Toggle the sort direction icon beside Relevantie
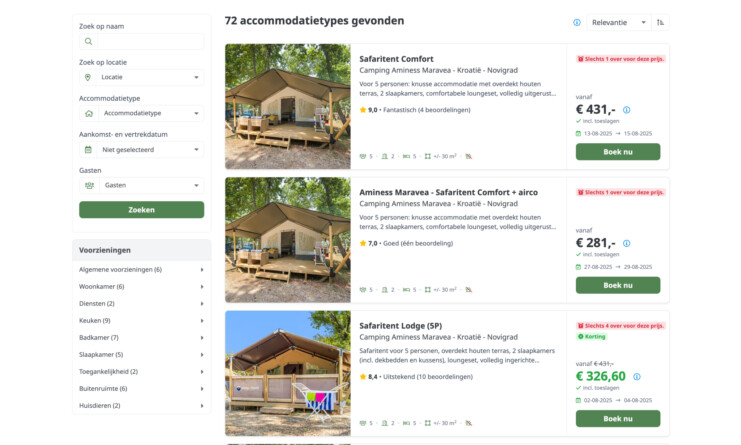 pos(661,22)
